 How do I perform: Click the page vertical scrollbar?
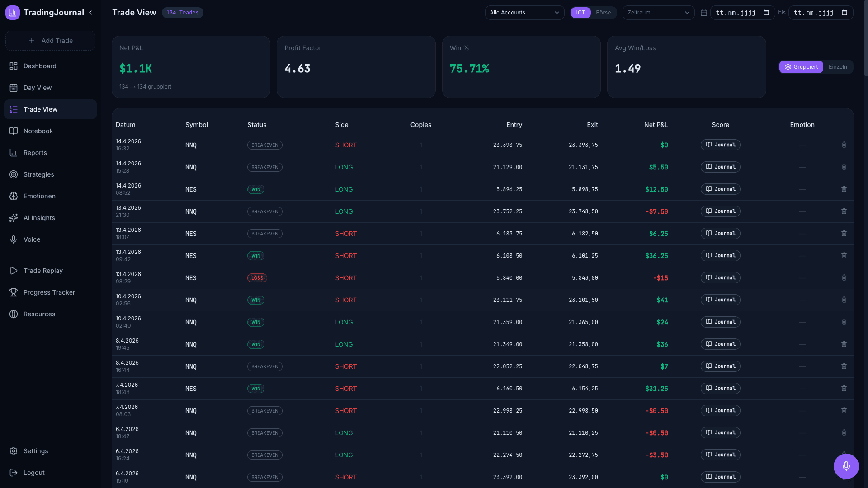point(866,39)
